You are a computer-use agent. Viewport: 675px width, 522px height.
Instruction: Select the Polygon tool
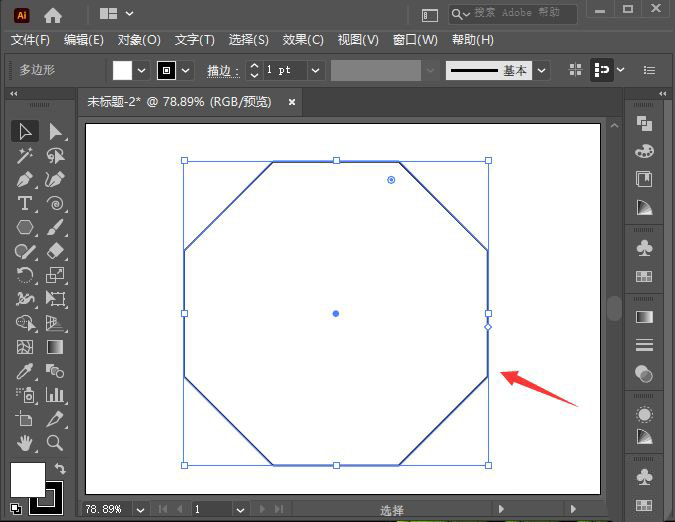tap(25, 227)
